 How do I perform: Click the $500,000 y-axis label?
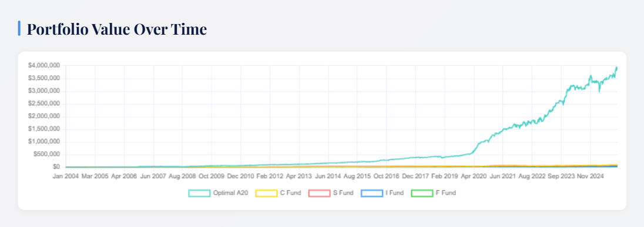tap(46, 154)
